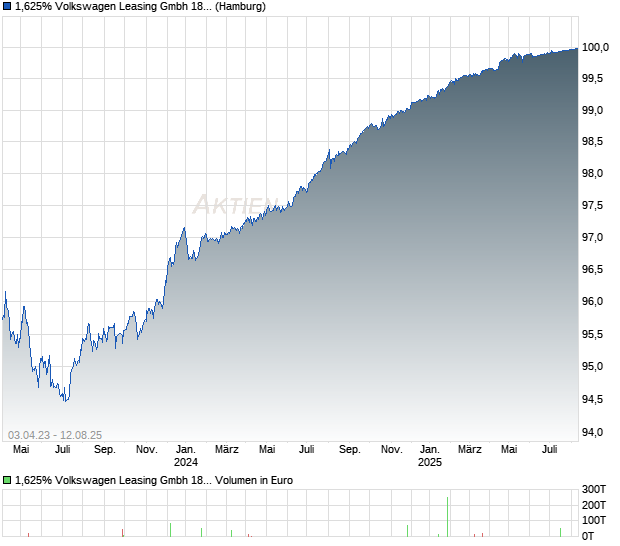Viewport: 620px width, 546px height.
Task: Click the volume chart title label
Action: point(154,480)
